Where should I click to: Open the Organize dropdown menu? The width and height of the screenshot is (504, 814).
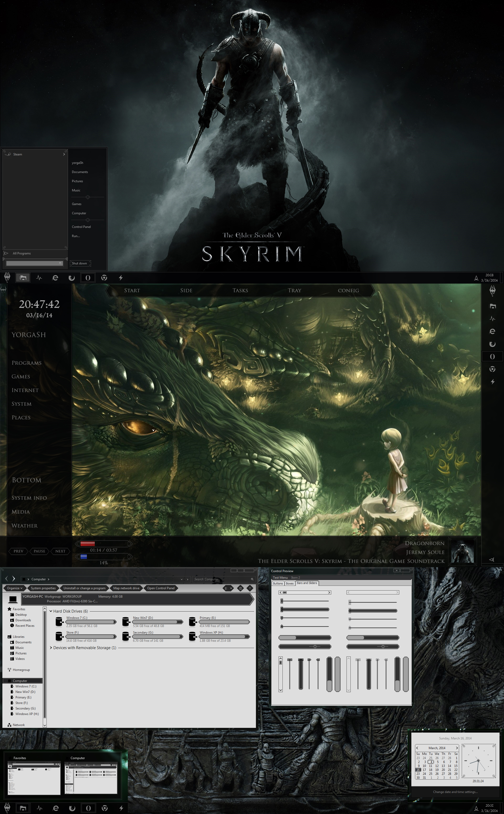pos(15,588)
